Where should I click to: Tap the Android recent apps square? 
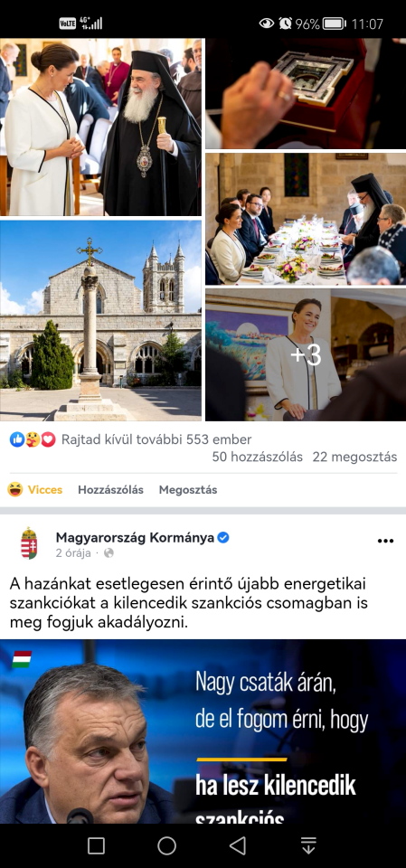pyautogui.click(x=96, y=845)
